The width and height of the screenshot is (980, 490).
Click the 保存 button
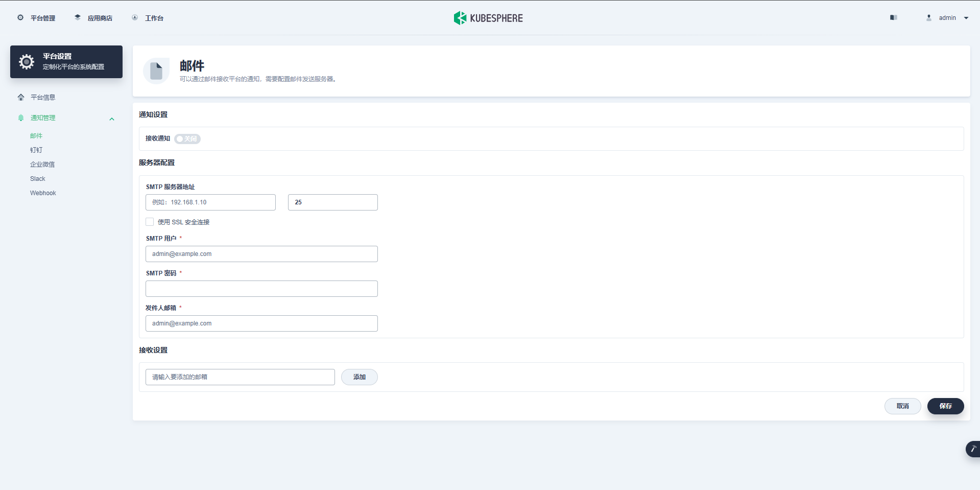(x=946, y=406)
